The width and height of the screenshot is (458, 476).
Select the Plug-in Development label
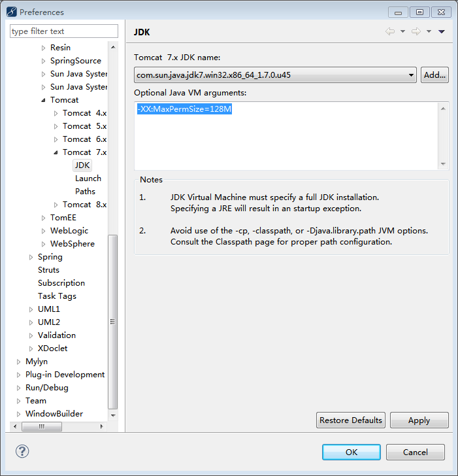tap(65, 375)
